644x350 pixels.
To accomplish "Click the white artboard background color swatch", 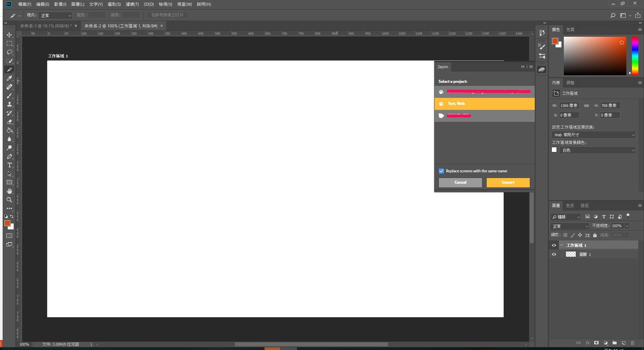I will click(x=554, y=150).
